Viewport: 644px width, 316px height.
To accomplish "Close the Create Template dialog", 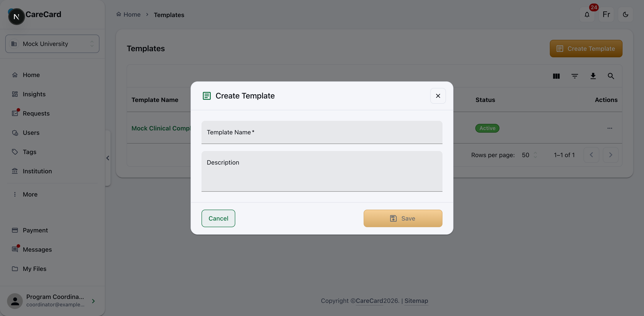I will pos(438,96).
